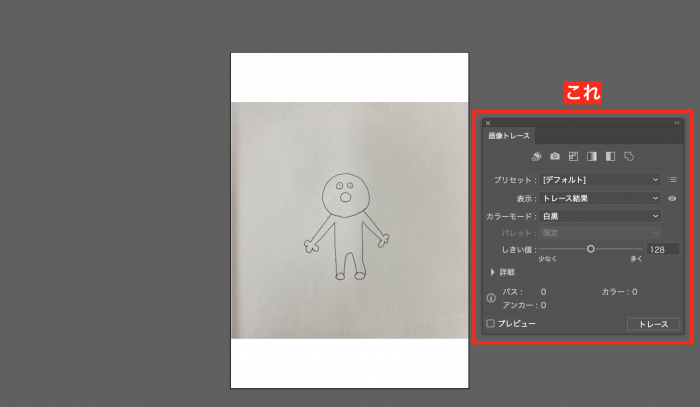Select the Outline preset icon
Viewport: 700px width, 407px height.
(629, 157)
